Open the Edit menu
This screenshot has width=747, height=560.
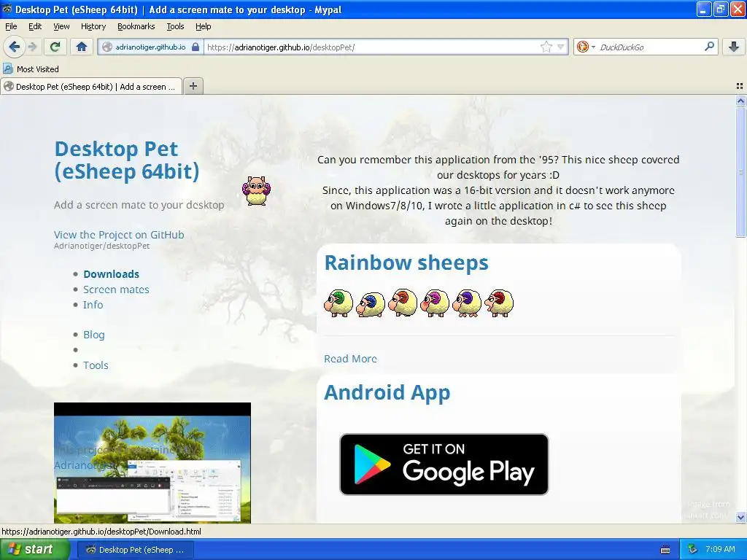35,27
